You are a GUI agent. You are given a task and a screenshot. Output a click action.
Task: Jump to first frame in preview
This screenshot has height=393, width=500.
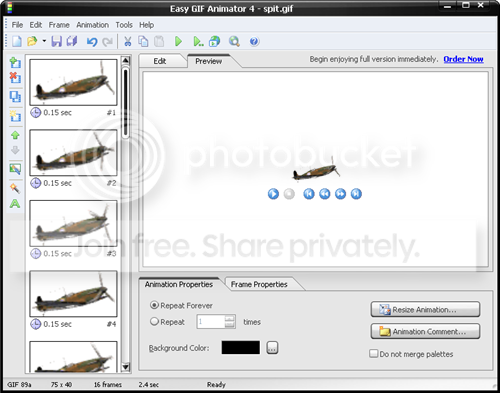tap(309, 194)
